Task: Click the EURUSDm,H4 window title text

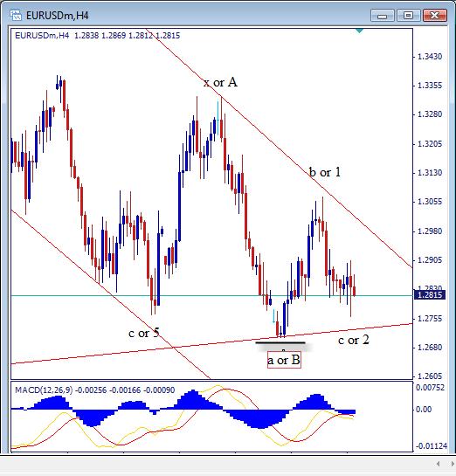Action: (57, 16)
